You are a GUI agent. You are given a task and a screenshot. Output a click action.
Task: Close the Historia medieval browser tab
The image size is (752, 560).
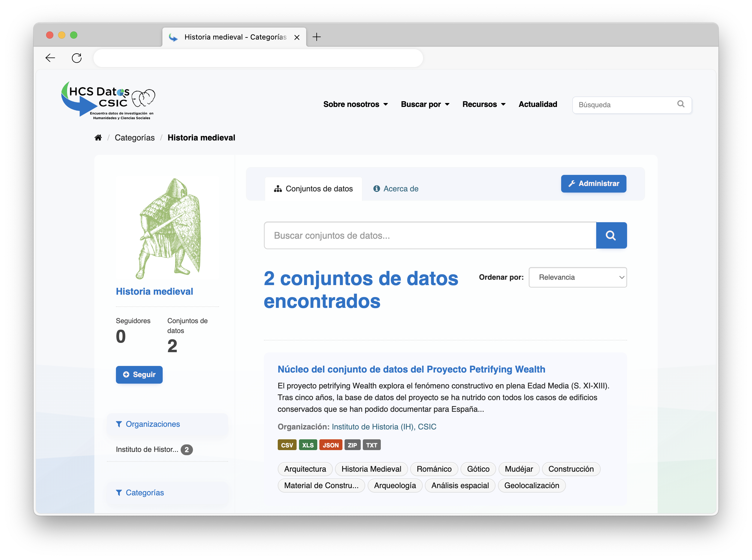297,37
